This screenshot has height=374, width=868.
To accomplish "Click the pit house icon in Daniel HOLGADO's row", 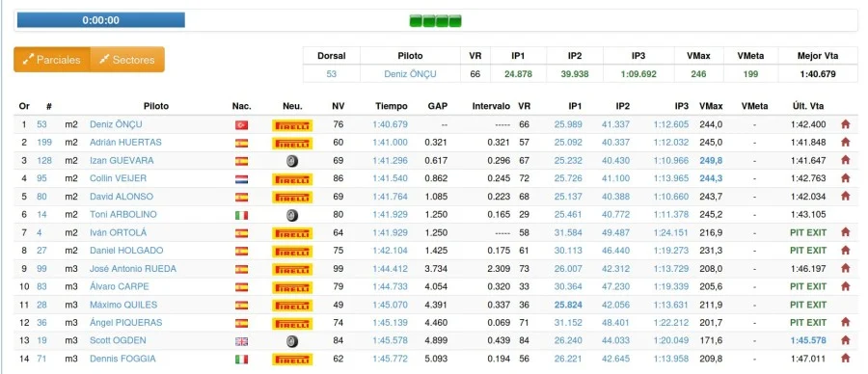I will [x=845, y=250].
